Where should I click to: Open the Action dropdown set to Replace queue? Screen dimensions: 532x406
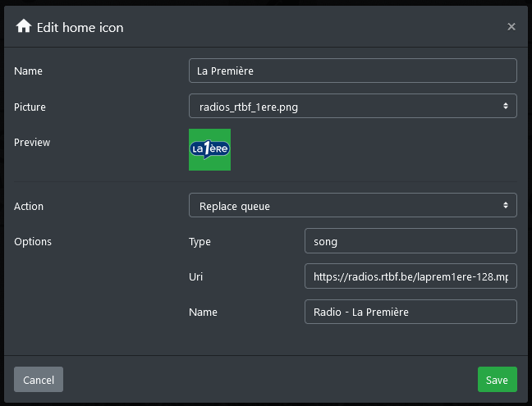(353, 205)
